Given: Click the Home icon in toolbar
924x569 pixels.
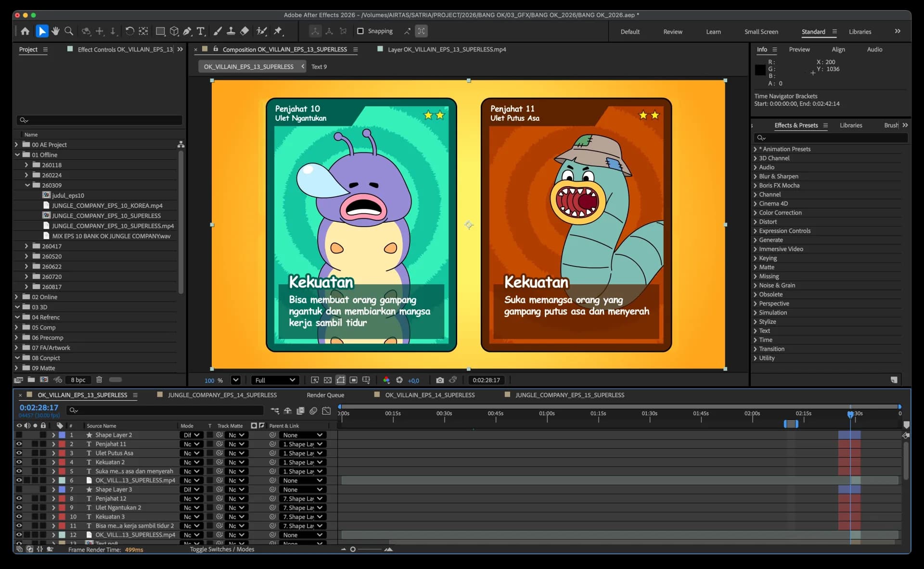Looking at the screenshot, I should (x=25, y=31).
